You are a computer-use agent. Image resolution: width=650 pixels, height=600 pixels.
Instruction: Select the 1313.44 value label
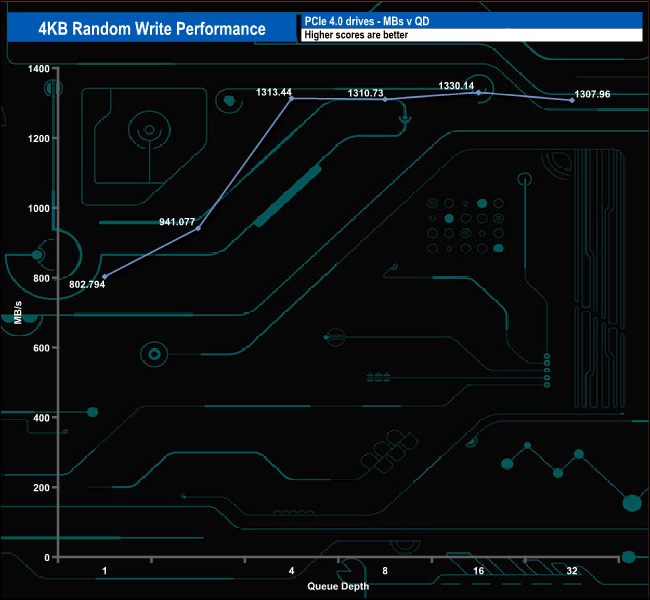(273, 92)
